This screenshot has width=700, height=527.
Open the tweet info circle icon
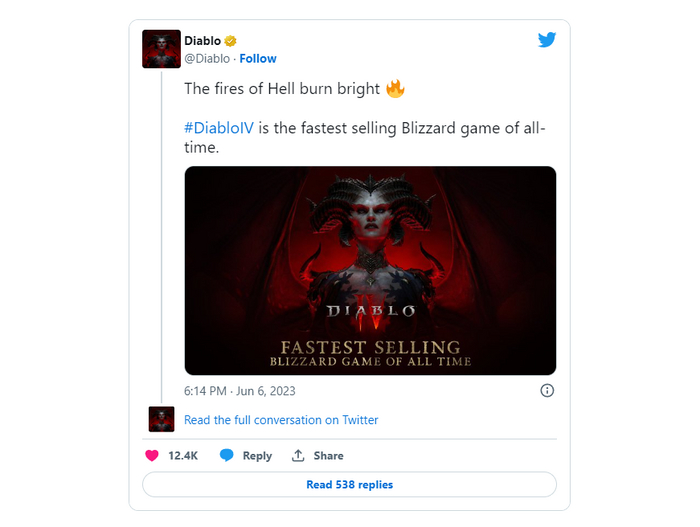[547, 390]
